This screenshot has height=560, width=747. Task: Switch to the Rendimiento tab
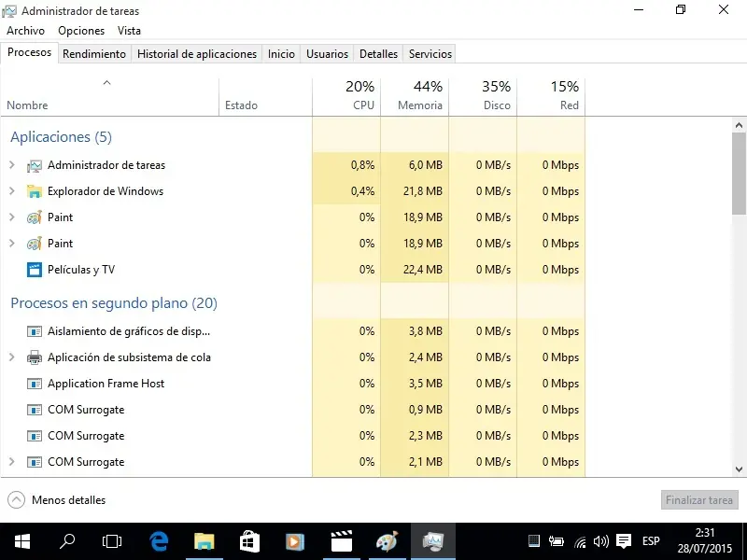point(94,54)
